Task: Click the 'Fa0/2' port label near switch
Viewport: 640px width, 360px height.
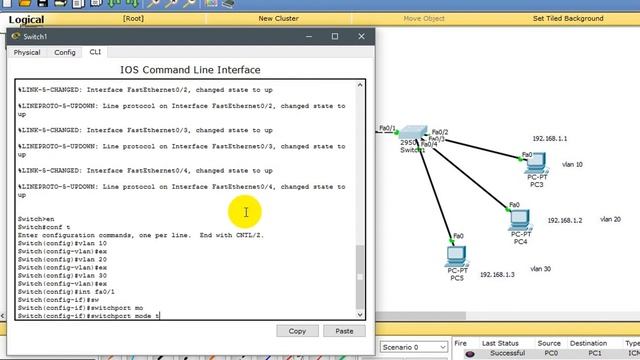Action: 440,132
